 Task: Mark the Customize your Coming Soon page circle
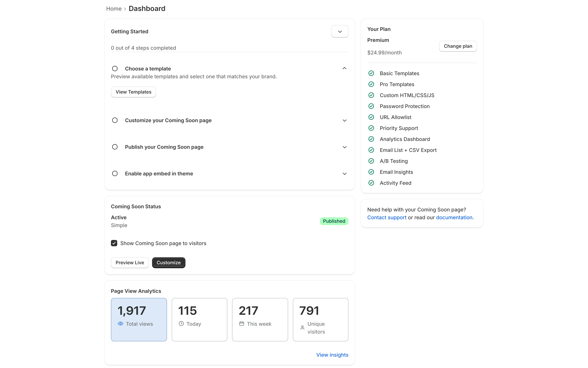pyautogui.click(x=115, y=120)
